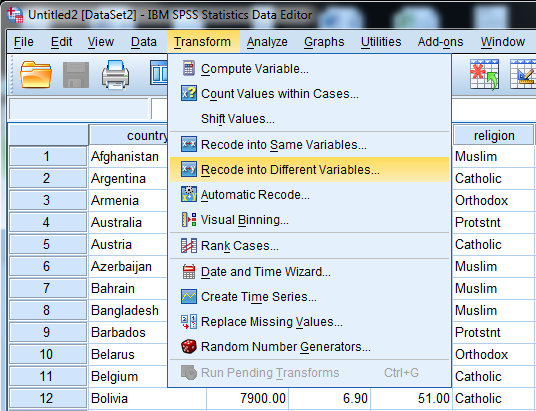The image size is (536, 411).
Task: Choose Rank Cases menu entry
Action: coord(309,246)
